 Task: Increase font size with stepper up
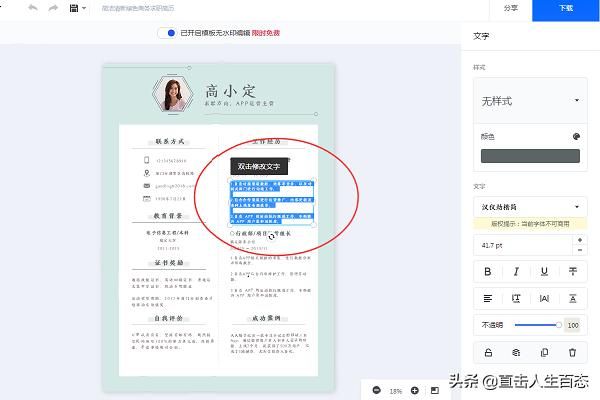tap(580, 240)
